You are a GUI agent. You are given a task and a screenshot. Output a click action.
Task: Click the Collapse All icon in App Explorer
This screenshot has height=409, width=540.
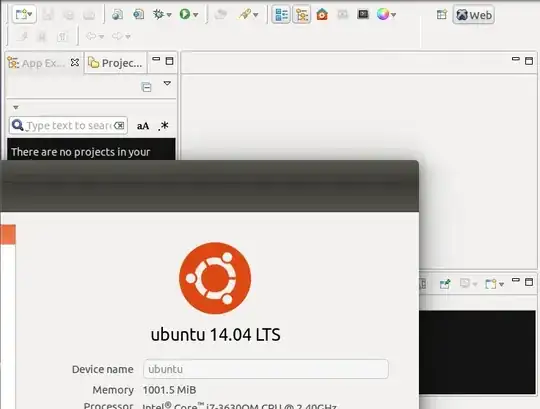(x=146, y=87)
